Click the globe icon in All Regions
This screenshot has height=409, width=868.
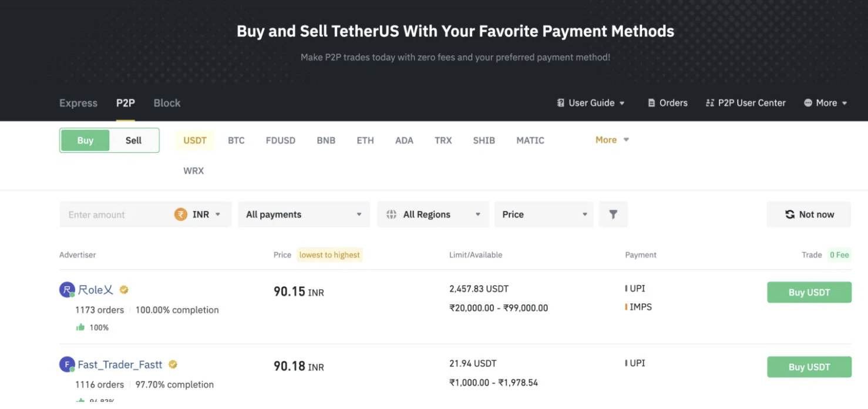click(391, 214)
